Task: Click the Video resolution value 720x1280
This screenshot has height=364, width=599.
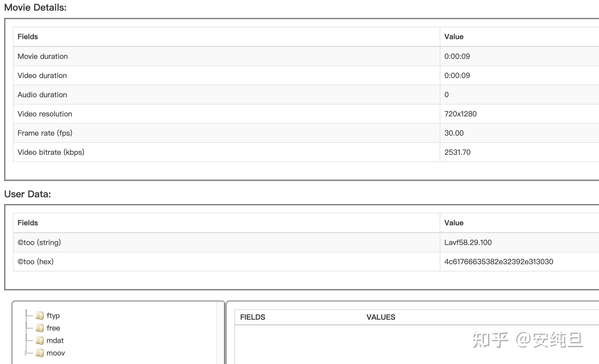Action: click(x=460, y=114)
